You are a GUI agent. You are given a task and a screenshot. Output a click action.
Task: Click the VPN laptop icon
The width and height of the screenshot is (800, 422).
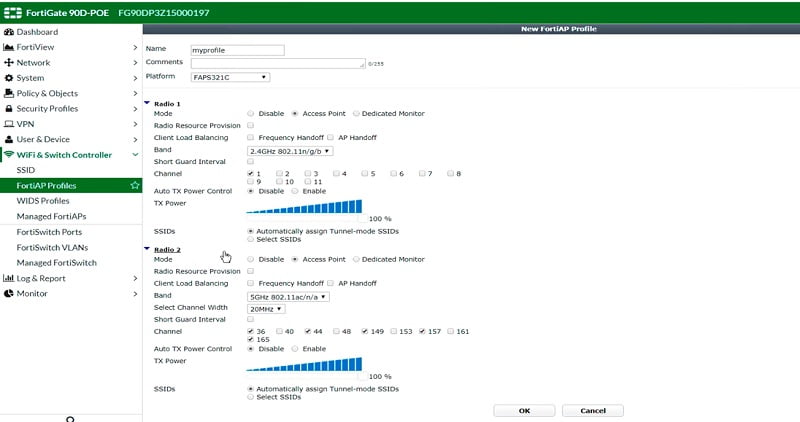(8, 124)
